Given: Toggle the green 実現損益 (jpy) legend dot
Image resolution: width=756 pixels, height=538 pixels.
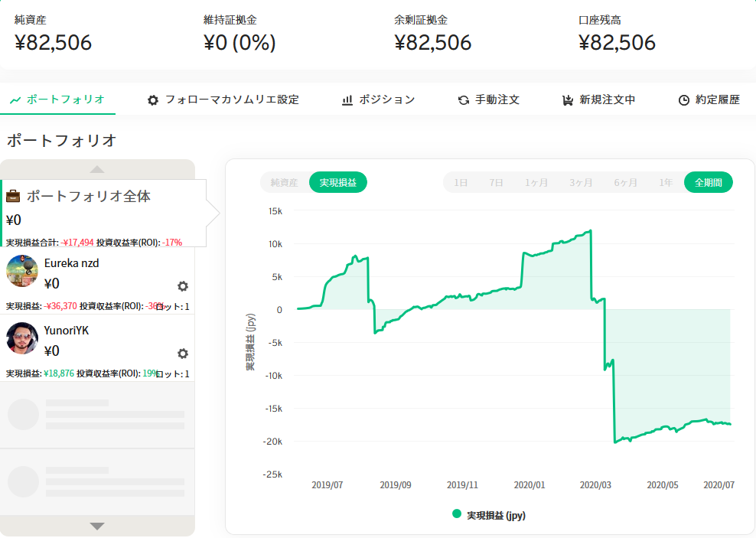Looking at the screenshot, I should click(457, 514).
